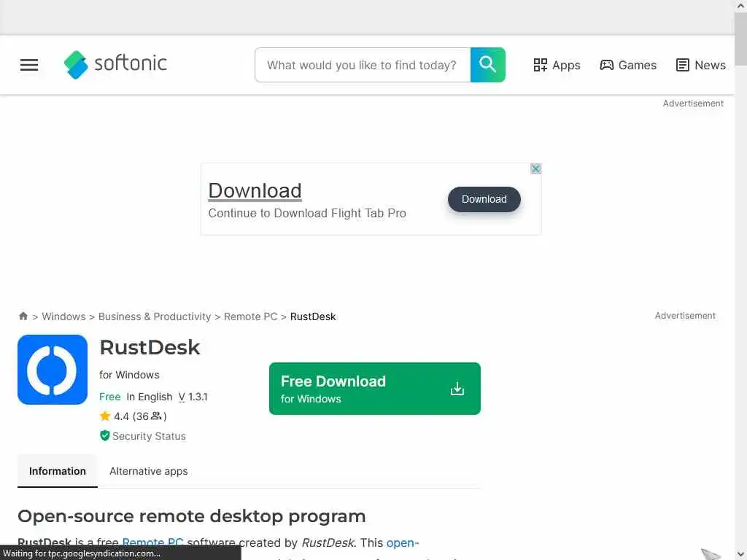The image size is (747, 560).
Task: Switch to Alternative apps tab
Action: [149, 471]
